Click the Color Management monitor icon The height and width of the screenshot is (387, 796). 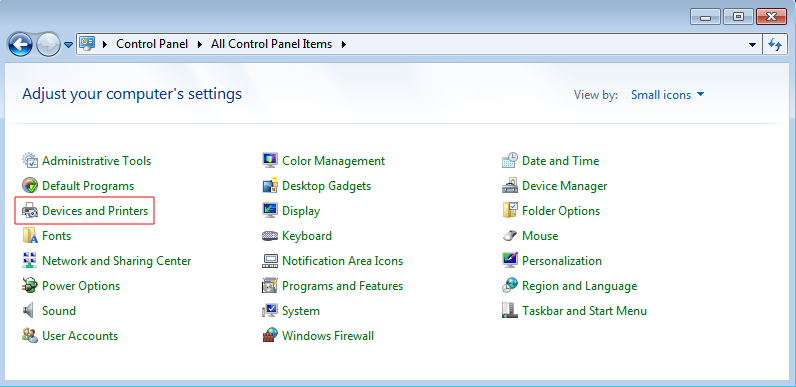270,161
